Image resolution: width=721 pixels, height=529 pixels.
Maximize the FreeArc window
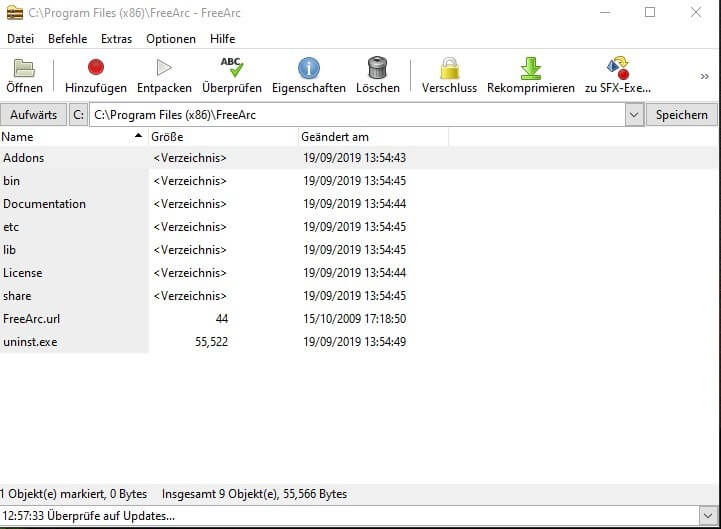[650, 12]
